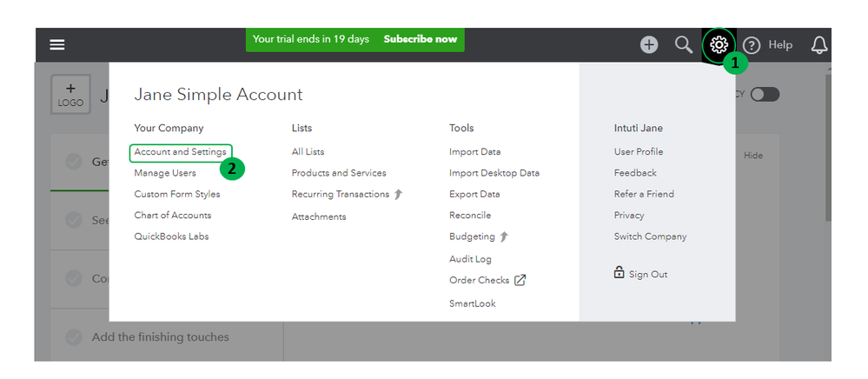
Task: Select Import Data under Tools
Action: tap(474, 152)
